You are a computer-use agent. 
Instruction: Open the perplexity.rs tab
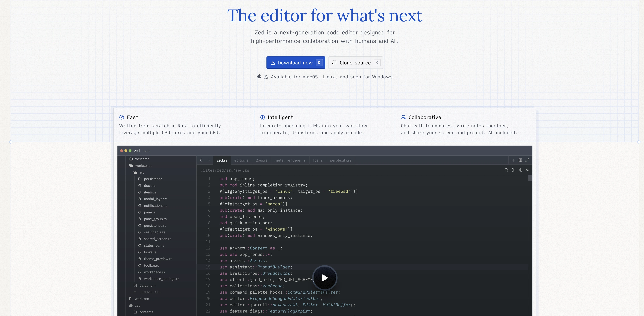340,160
